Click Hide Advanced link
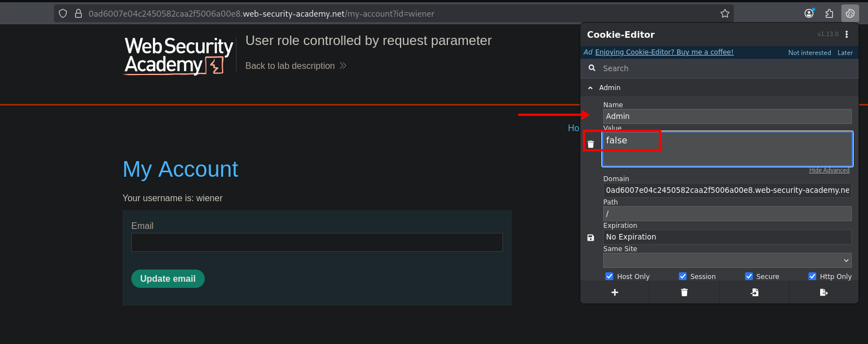Image resolution: width=868 pixels, height=344 pixels. 829,170
